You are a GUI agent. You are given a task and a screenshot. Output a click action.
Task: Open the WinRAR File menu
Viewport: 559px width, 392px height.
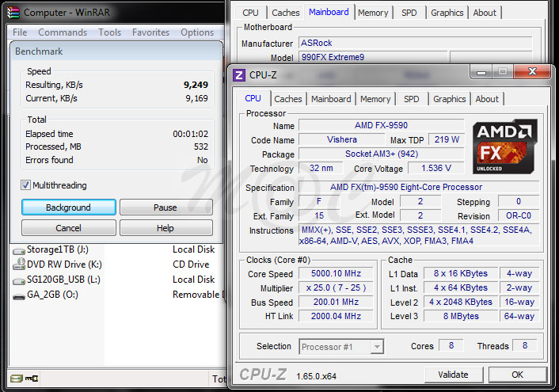[x=20, y=32]
